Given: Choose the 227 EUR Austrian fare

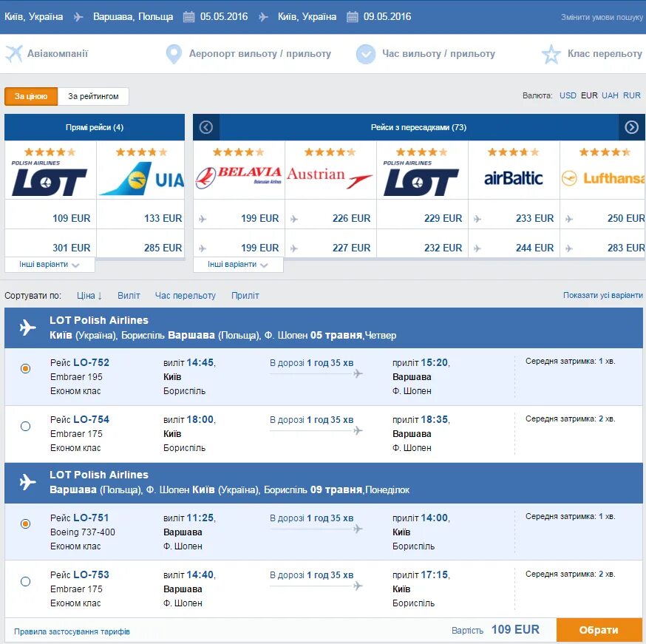Looking at the screenshot, I should pos(351,248).
